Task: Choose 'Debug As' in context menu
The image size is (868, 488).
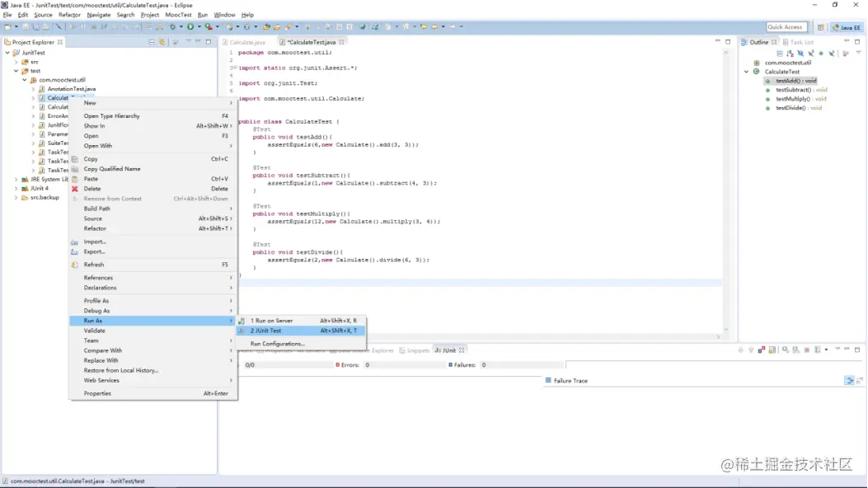Action: [x=153, y=311]
